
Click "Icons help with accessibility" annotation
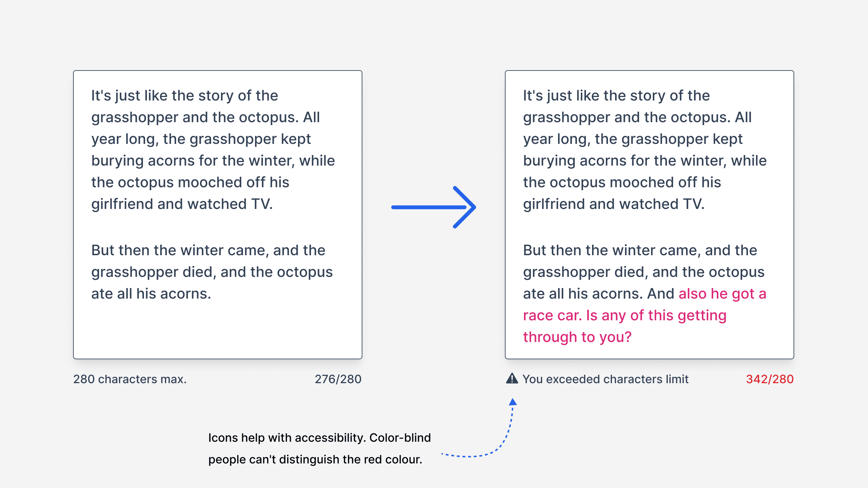287,438
